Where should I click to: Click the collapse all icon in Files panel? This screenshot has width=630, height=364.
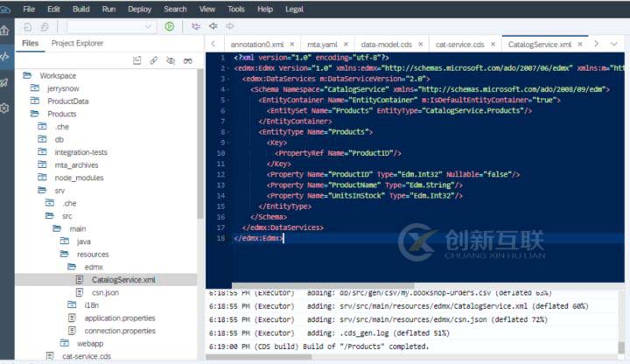[x=137, y=60]
